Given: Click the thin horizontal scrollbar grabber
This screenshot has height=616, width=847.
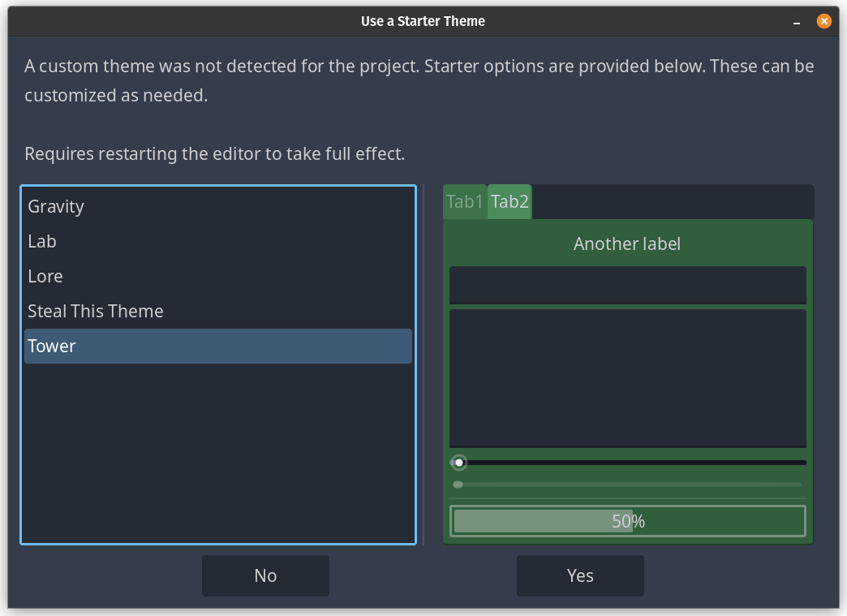Looking at the screenshot, I should 458,485.
